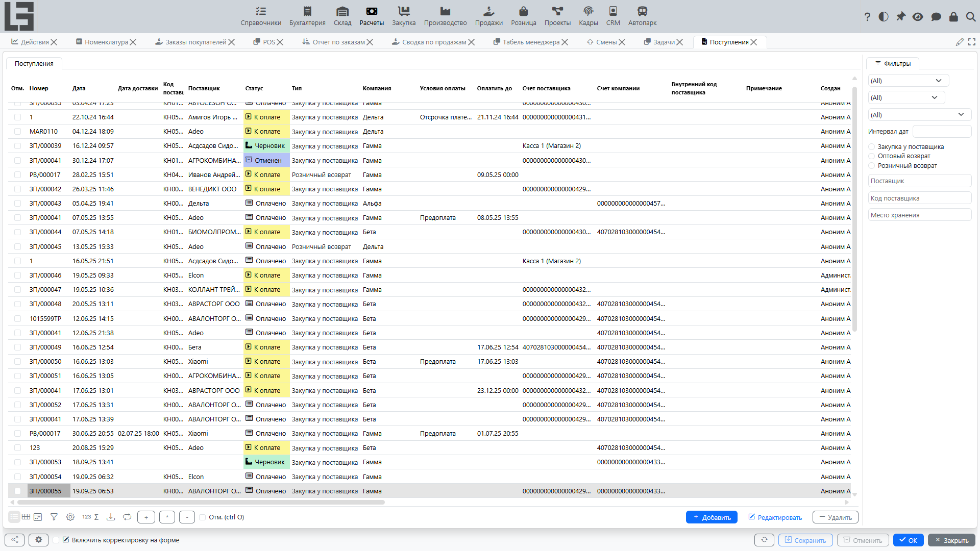Click the refresh loop icon below table

coord(127,517)
